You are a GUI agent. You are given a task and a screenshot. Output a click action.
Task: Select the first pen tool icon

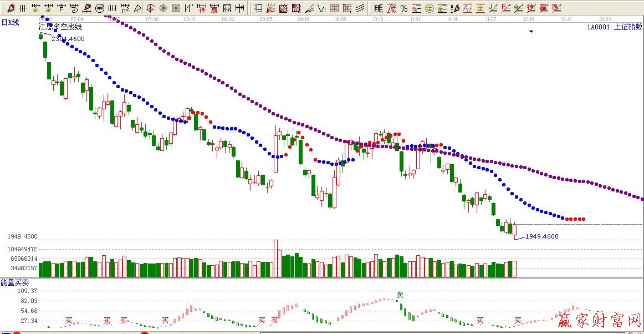[x=11, y=8]
